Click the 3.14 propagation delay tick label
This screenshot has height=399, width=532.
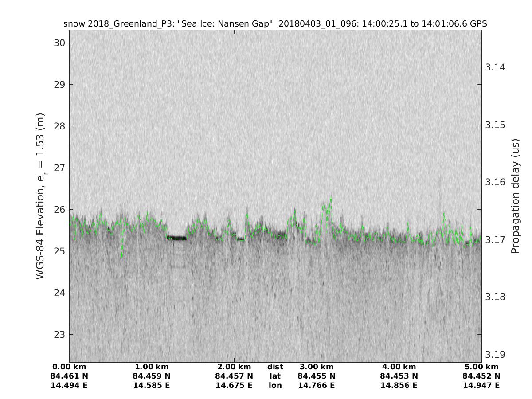point(495,67)
